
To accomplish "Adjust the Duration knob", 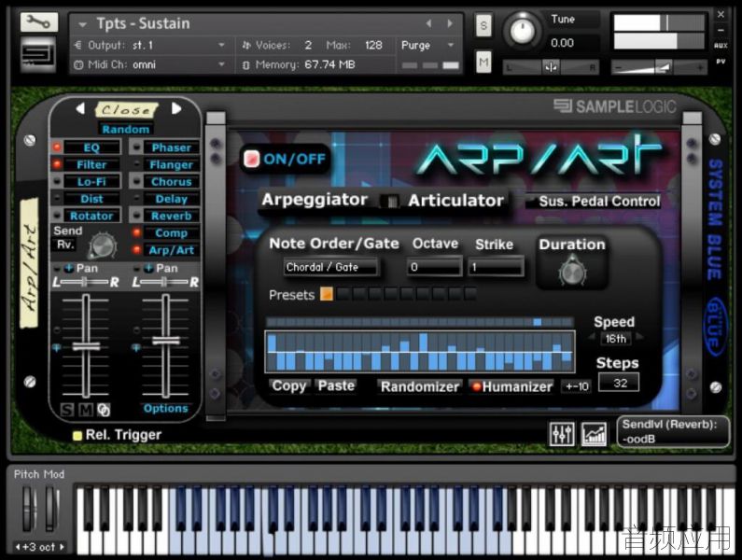I will 572,273.
